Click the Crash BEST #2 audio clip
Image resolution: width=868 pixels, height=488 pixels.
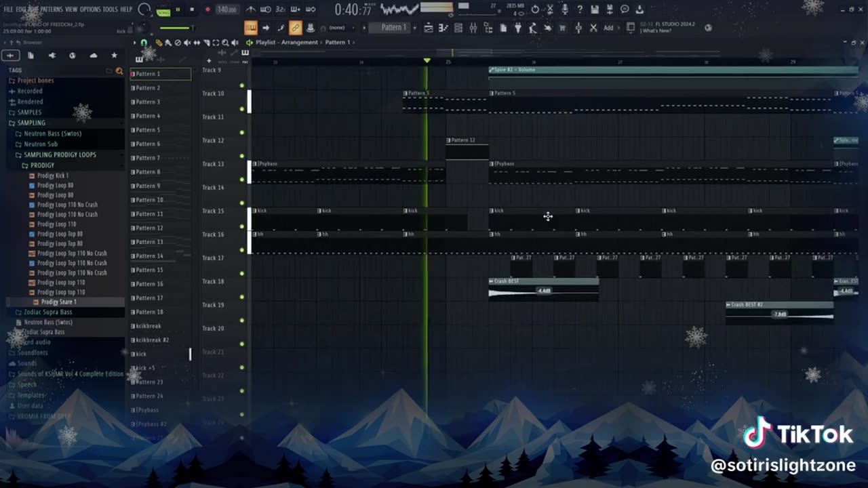click(779, 312)
